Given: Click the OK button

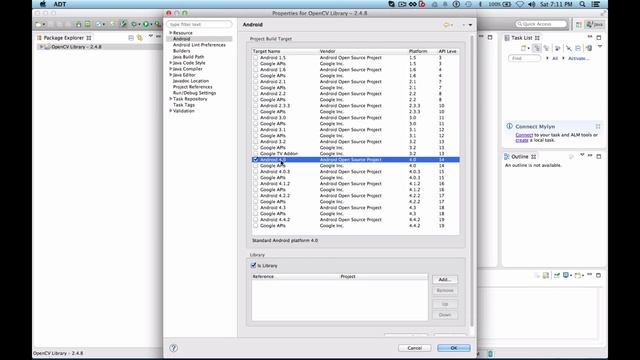Looking at the screenshot, I should 454,348.
